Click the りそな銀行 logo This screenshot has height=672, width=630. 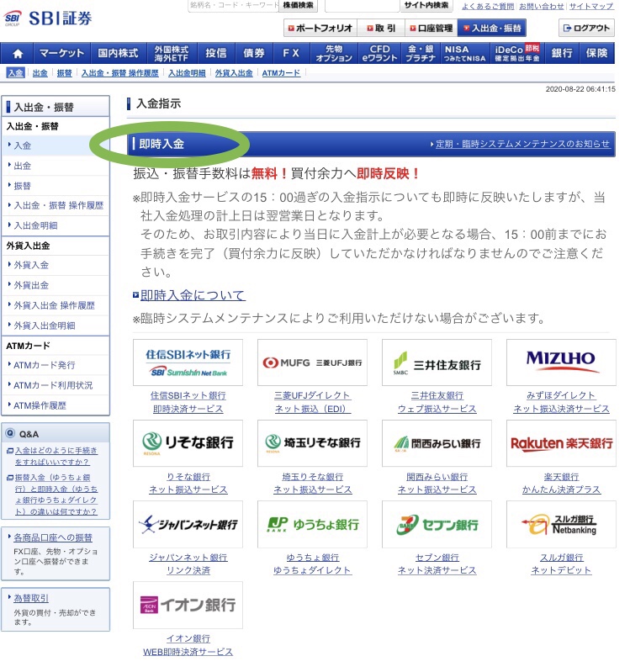[x=188, y=443]
